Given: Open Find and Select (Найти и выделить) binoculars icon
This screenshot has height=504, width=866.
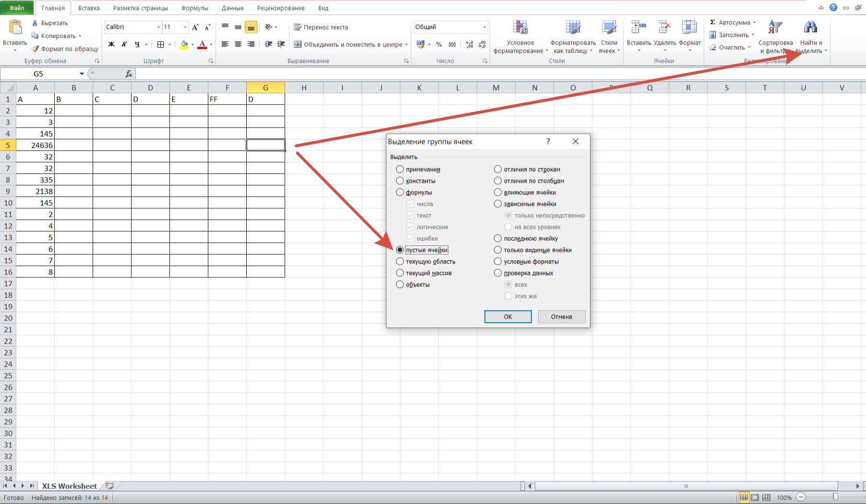Looking at the screenshot, I should 810,28.
